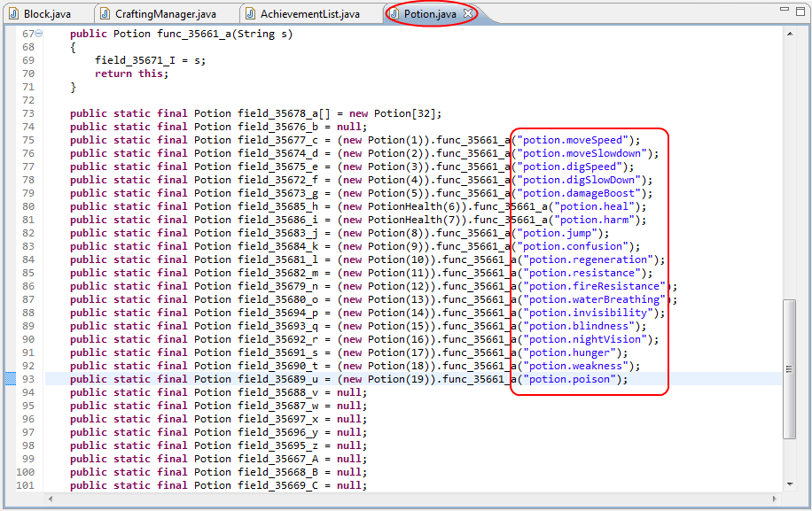Image resolution: width=812 pixels, height=511 pixels.
Task: Maximize the editor area
Action: 800,11
